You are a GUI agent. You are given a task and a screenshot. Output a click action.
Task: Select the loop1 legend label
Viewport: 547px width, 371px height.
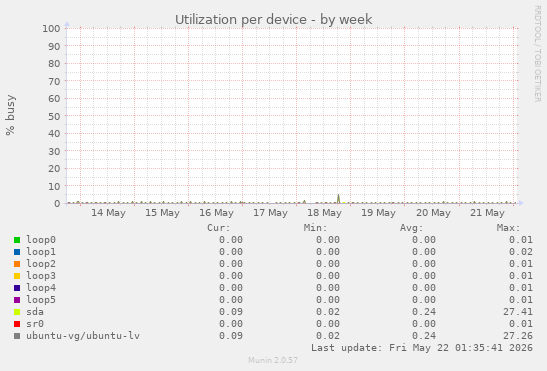tap(41, 252)
